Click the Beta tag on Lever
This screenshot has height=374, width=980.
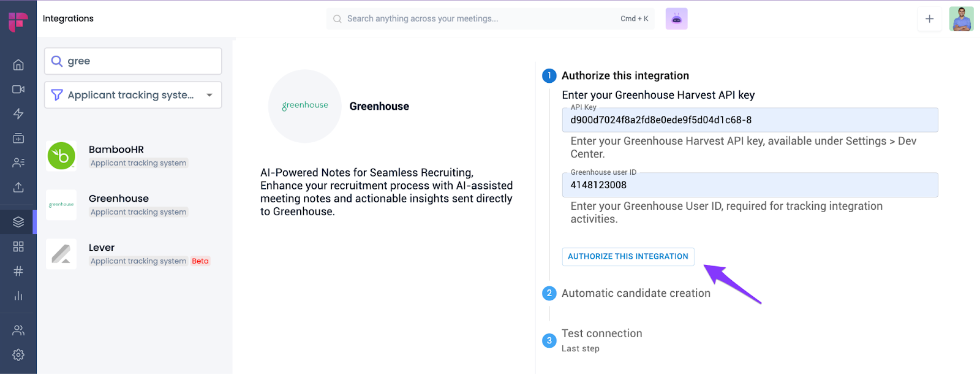coord(200,261)
